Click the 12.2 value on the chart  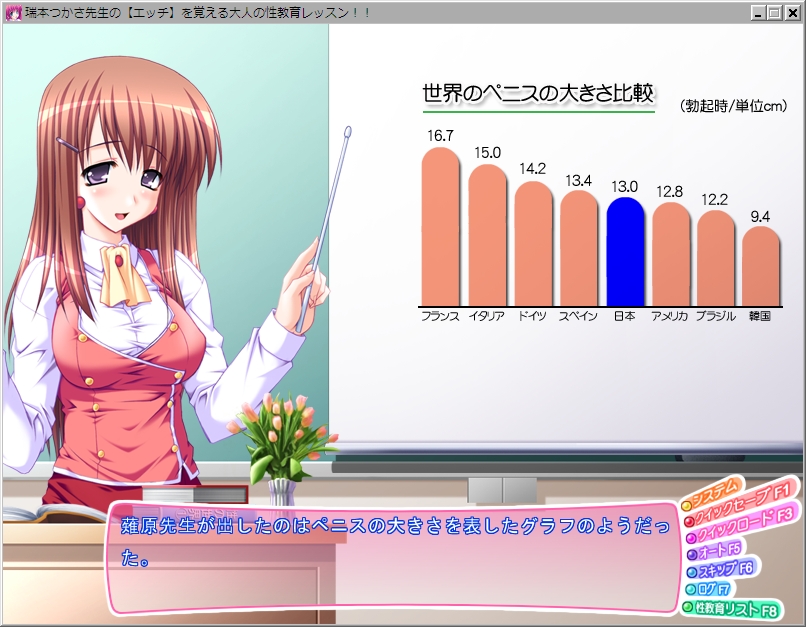tap(715, 199)
